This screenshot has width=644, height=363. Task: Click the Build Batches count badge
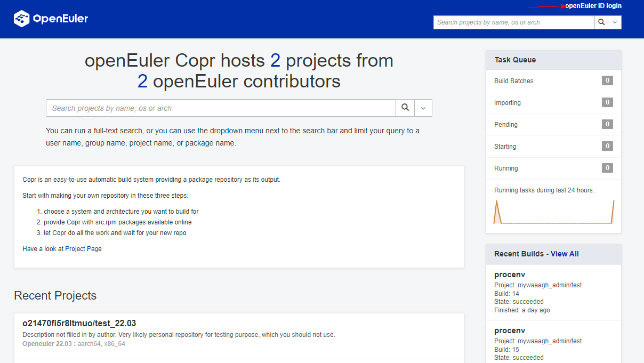[607, 81]
